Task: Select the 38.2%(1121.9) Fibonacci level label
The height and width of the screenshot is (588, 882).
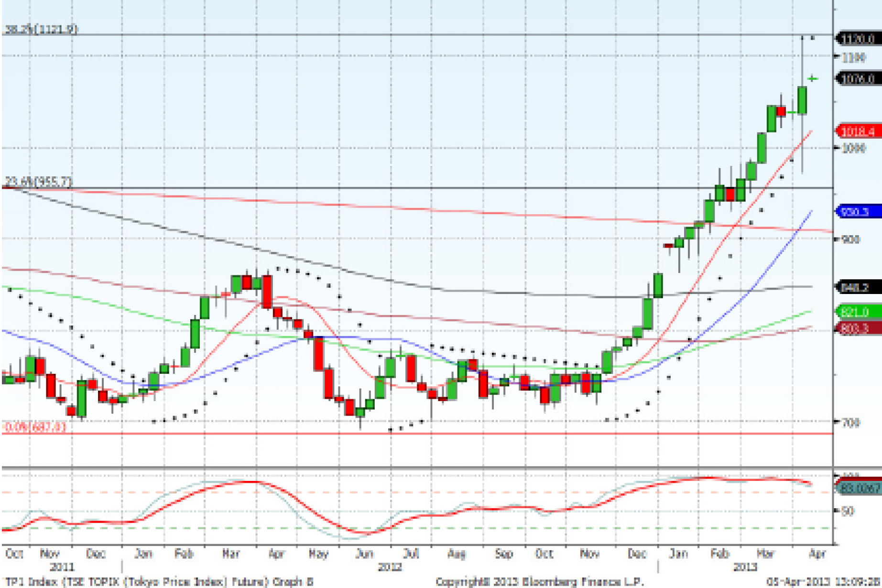Action: click(41, 29)
